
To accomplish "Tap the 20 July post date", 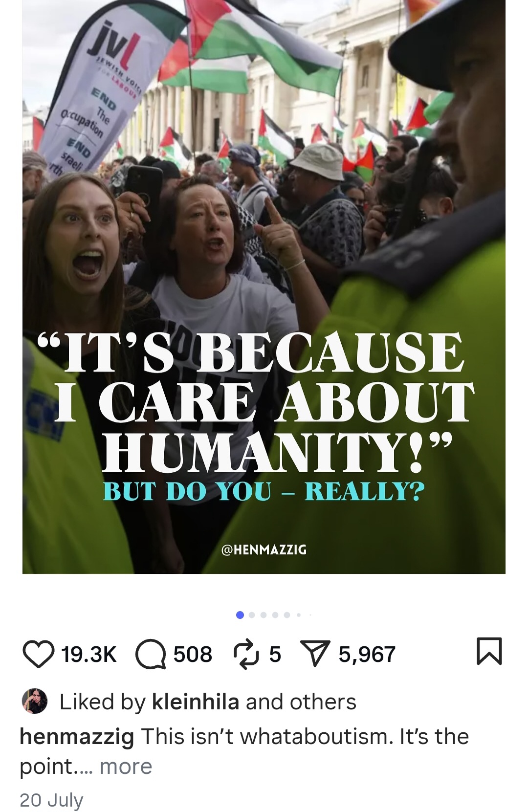I will coord(52,800).
